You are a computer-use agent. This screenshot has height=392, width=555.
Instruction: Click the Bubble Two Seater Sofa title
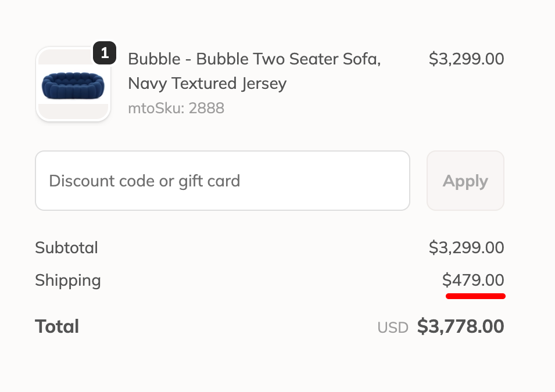coord(254,59)
